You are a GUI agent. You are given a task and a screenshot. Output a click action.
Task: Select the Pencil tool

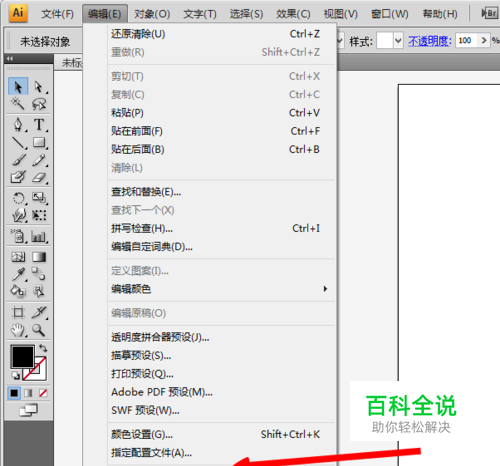(x=39, y=160)
